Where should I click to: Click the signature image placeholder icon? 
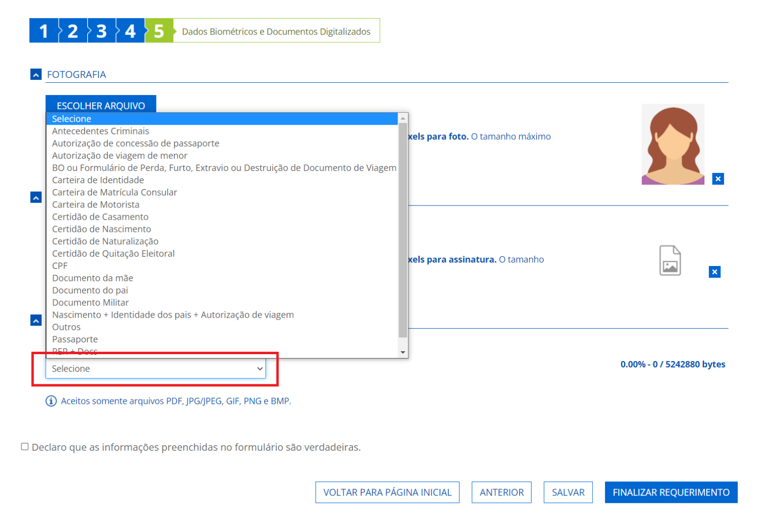(670, 261)
